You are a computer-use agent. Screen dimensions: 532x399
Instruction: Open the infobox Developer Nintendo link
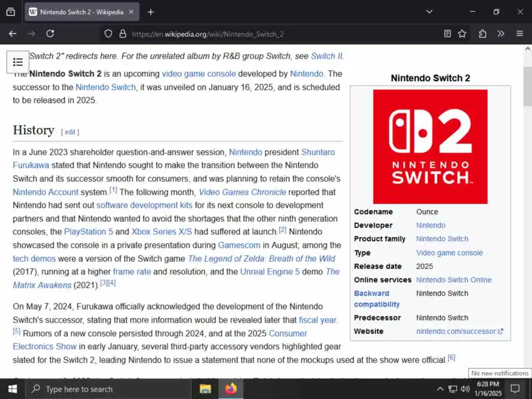[431, 225]
